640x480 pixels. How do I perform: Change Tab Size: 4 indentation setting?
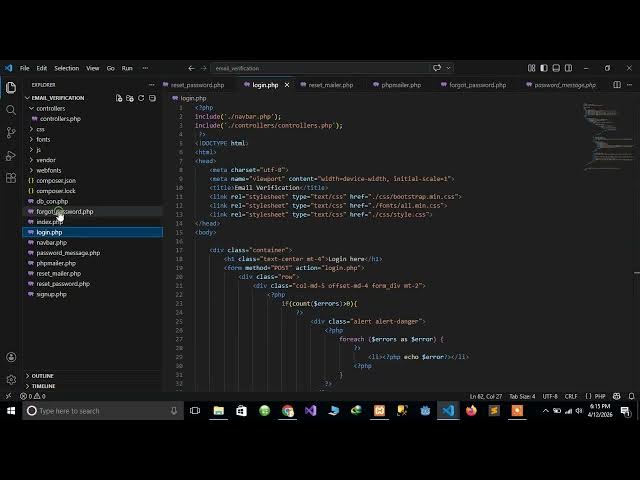(522, 396)
